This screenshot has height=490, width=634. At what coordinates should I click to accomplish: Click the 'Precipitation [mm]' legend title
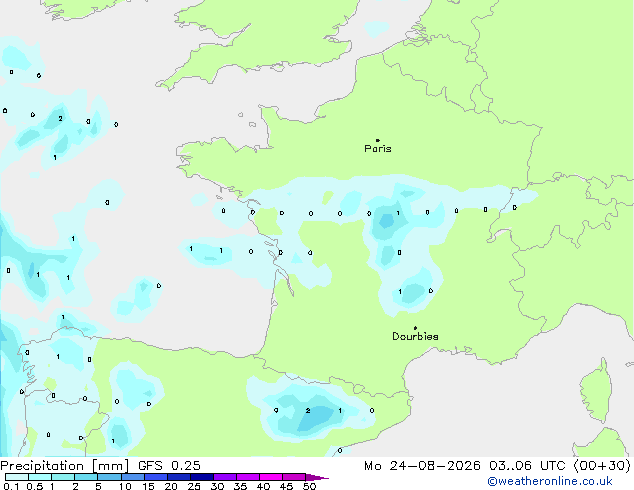point(65,466)
